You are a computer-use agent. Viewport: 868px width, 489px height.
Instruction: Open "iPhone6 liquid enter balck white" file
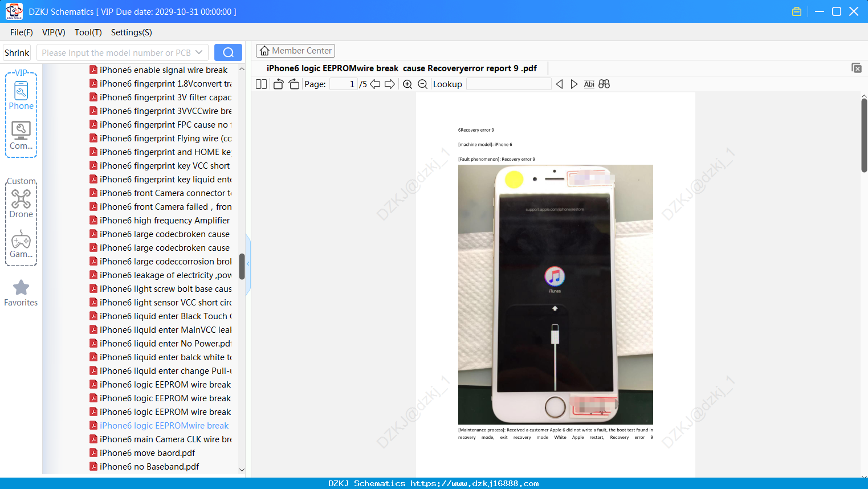click(161, 357)
